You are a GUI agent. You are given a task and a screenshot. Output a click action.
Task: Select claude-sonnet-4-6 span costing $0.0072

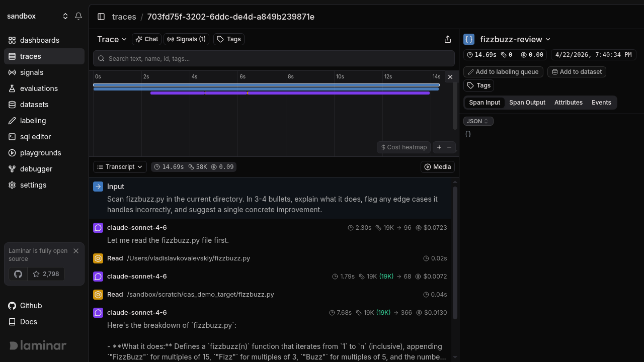tap(270, 276)
